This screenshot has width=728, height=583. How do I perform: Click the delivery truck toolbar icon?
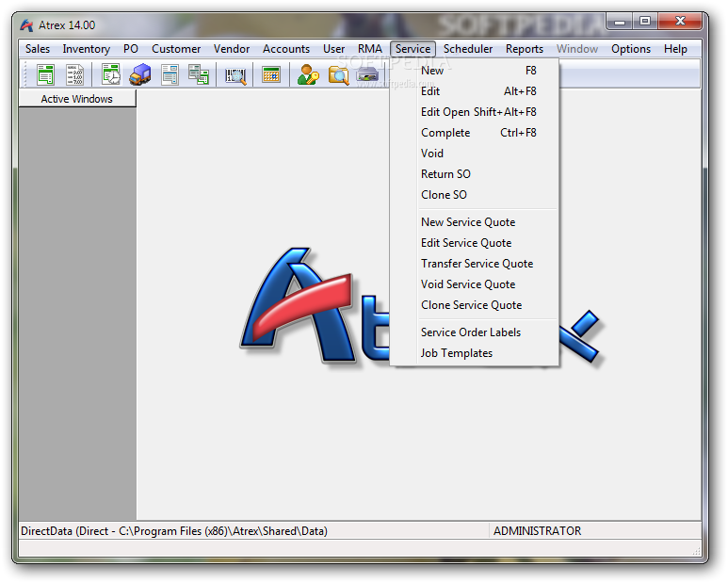coord(139,74)
